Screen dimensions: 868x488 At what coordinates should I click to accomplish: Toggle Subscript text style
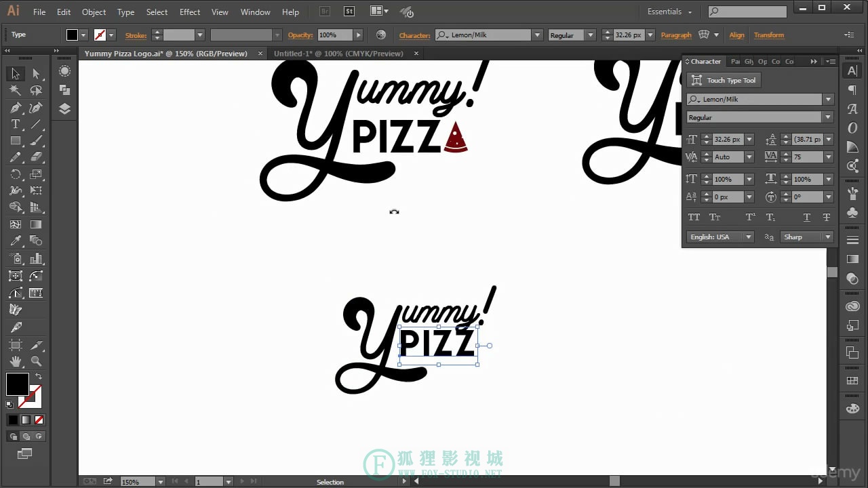[770, 218]
